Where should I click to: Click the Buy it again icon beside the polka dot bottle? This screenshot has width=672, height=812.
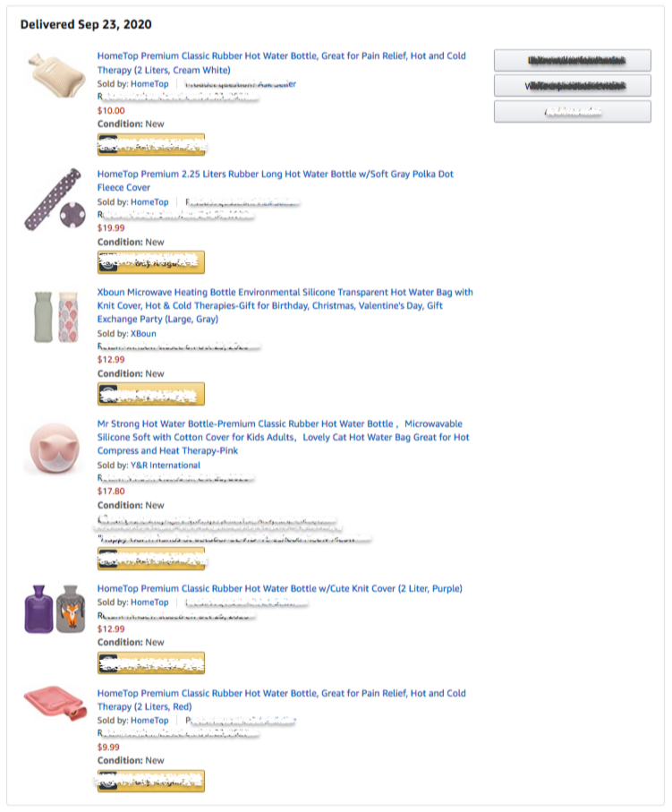point(109,262)
